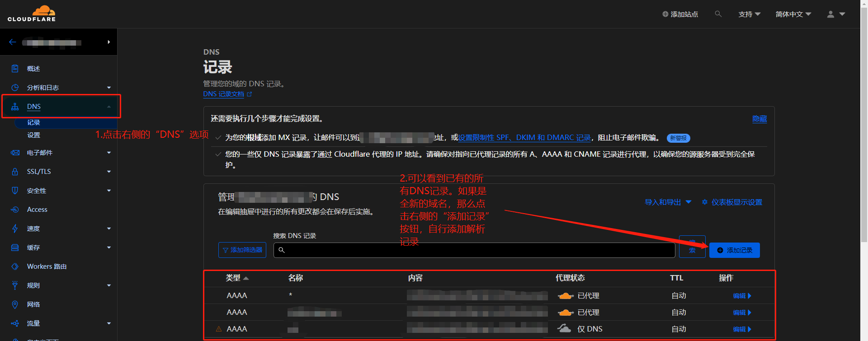Viewport: 868px width, 341px height.
Task: Open Workers 路由 sidebar item
Action: pyautogui.click(x=47, y=266)
